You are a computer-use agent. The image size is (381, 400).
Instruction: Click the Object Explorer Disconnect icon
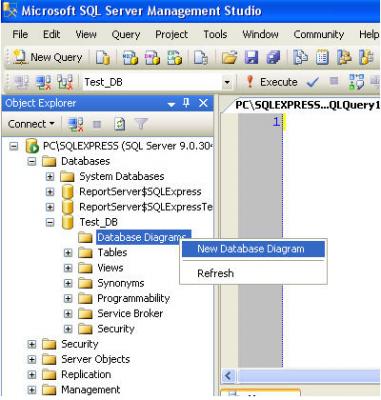click(x=75, y=124)
